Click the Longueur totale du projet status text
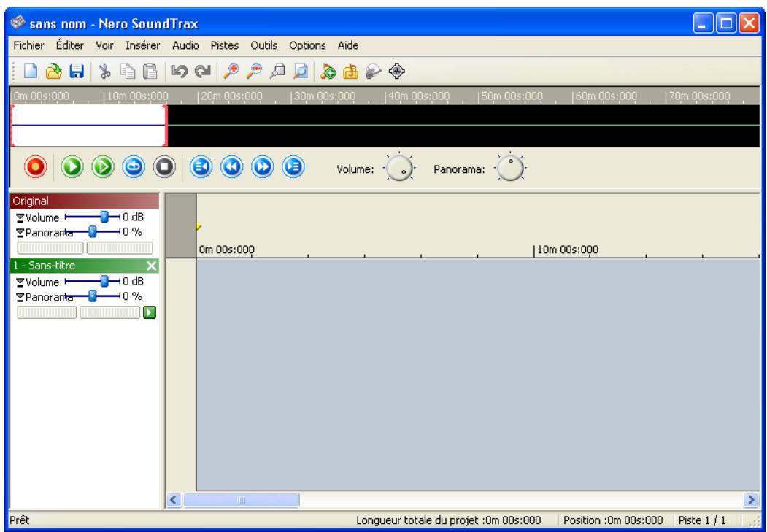This screenshot has width=767, height=532. (448, 520)
